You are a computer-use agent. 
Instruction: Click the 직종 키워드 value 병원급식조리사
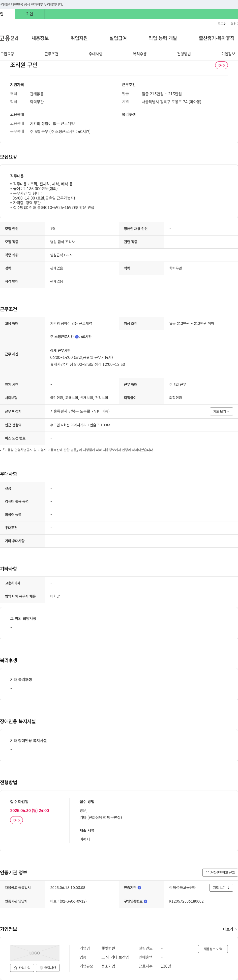tap(61, 255)
